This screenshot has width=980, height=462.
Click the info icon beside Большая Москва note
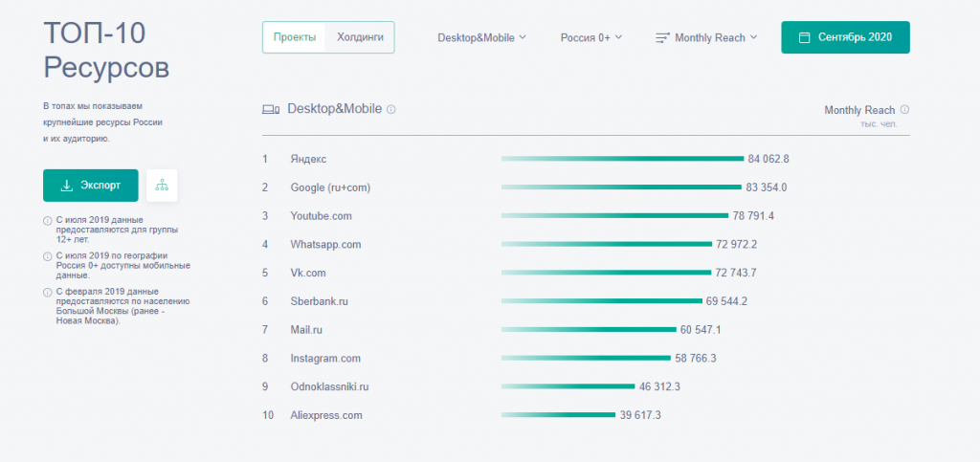click(x=48, y=292)
